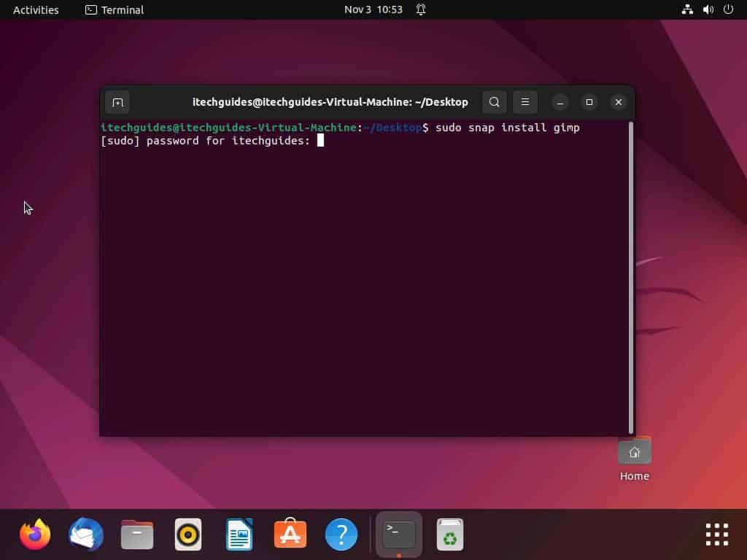Screen dimensions: 747x560
Task: Click the terminal password input prompt
Action: click(321, 140)
